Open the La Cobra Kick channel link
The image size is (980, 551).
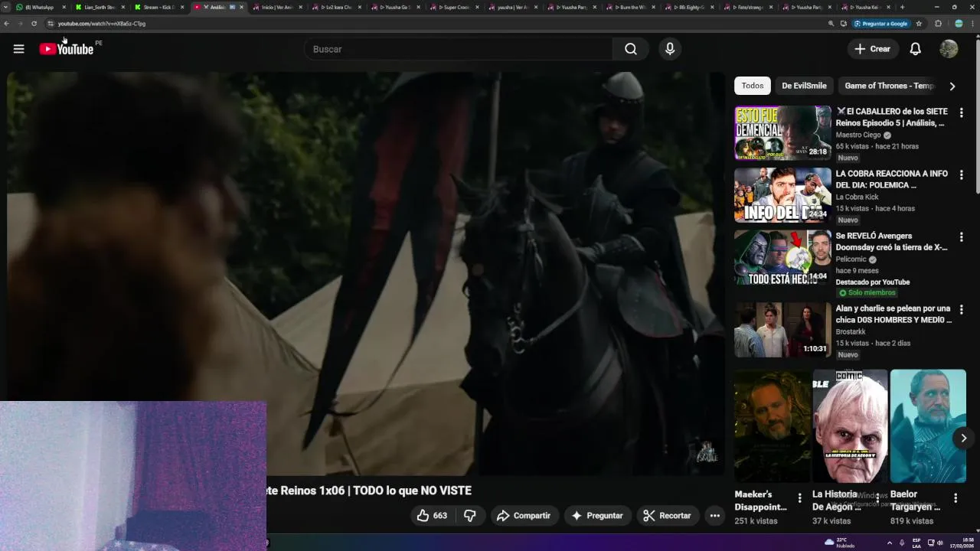click(x=858, y=197)
